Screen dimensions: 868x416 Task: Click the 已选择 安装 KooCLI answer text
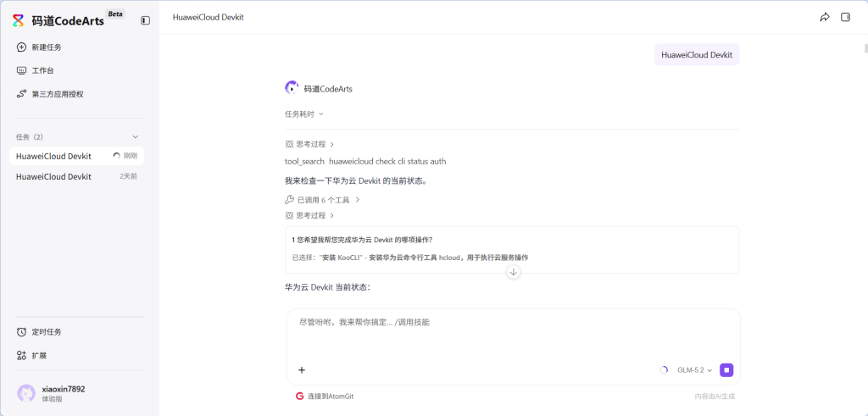click(410, 258)
